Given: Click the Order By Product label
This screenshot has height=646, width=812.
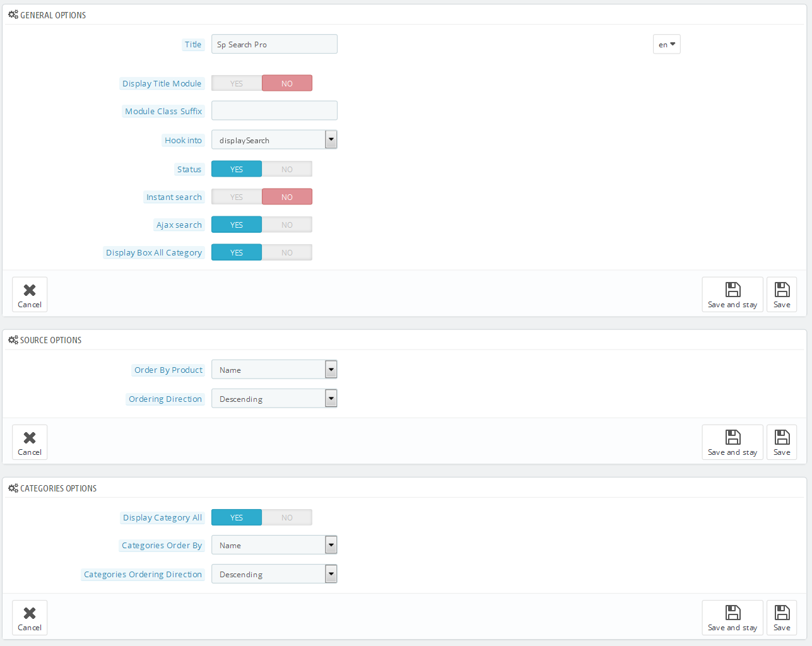Looking at the screenshot, I should (x=168, y=370).
